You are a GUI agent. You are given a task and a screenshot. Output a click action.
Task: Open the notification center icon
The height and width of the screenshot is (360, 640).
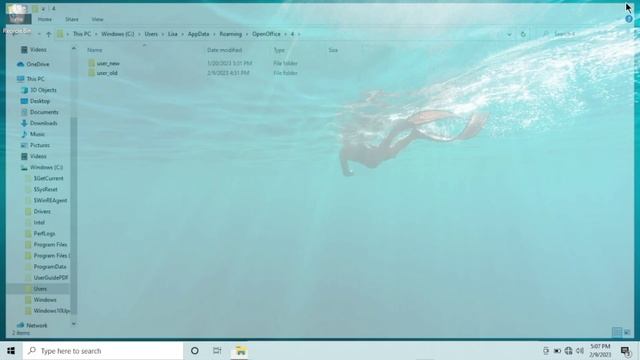(x=626, y=351)
